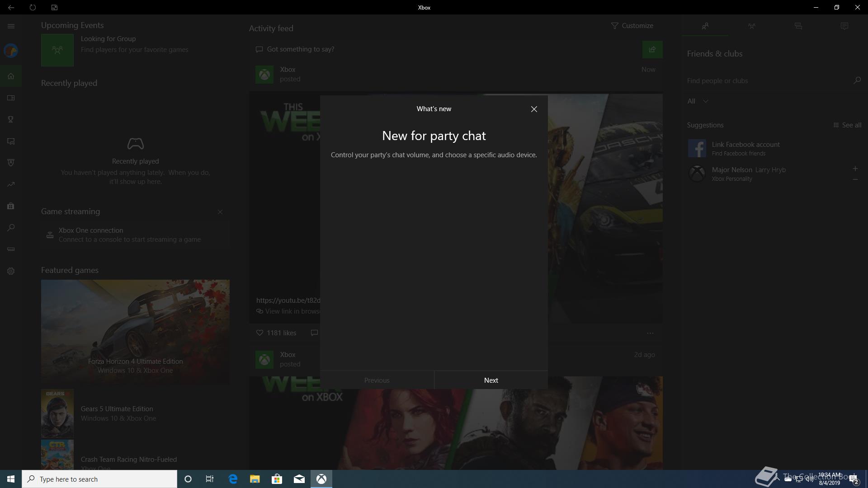Open Windows Start menu
Image resolution: width=868 pixels, height=488 pixels.
click(11, 479)
